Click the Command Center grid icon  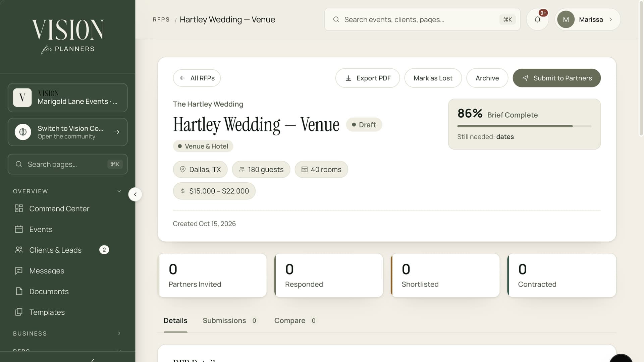tap(19, 208)
